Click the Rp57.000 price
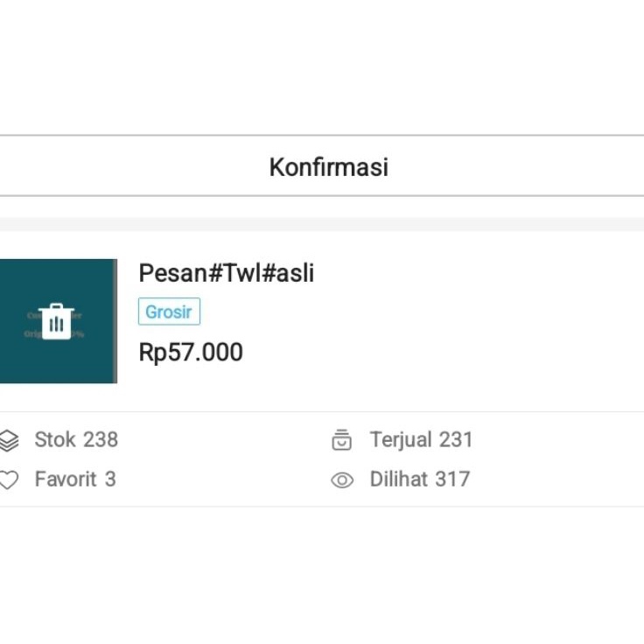 tap(191, 353)
